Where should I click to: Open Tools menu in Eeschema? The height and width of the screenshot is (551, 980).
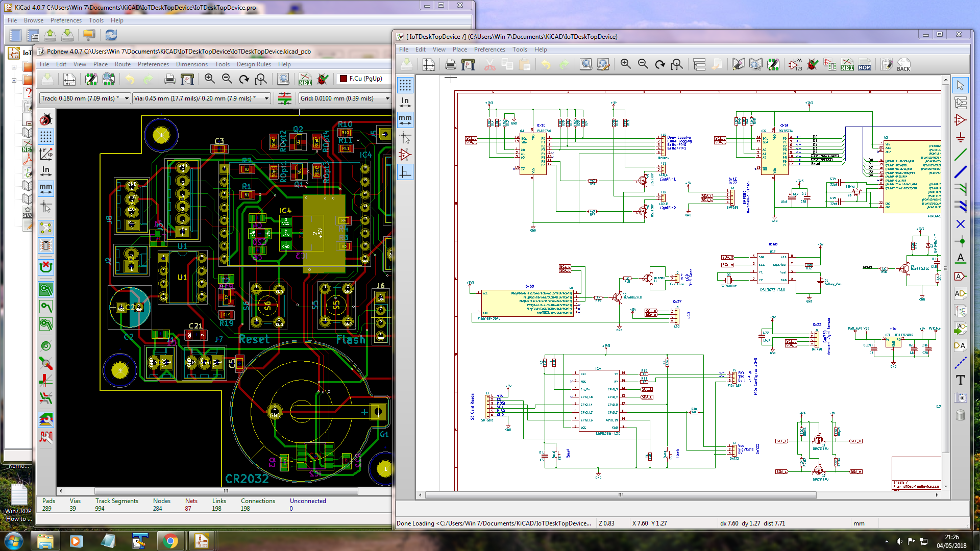(x=520, y=49)
